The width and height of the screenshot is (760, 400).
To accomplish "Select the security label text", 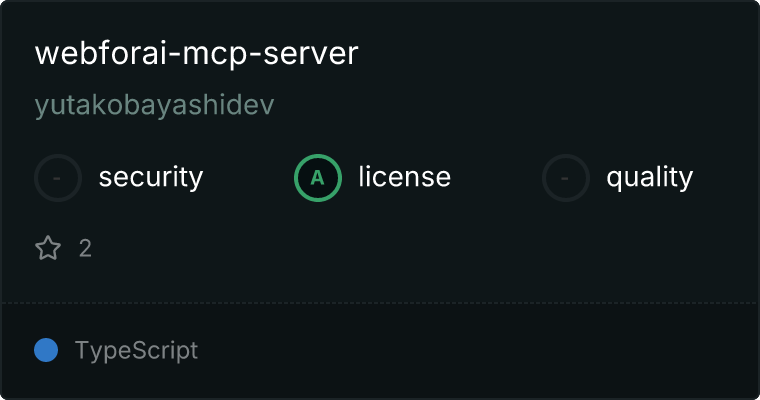I will (x=151, y=177).
